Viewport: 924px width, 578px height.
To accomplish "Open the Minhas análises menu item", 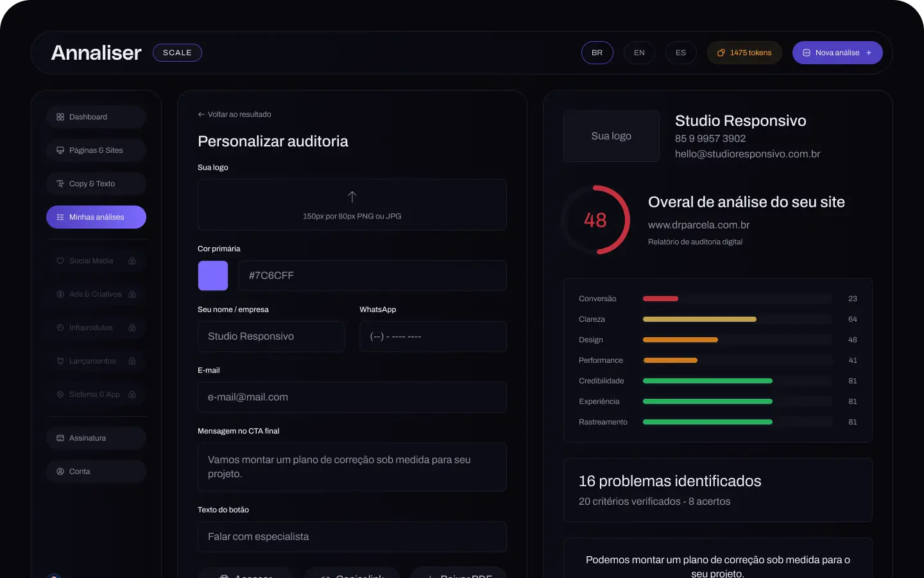I will click(96, 217).
